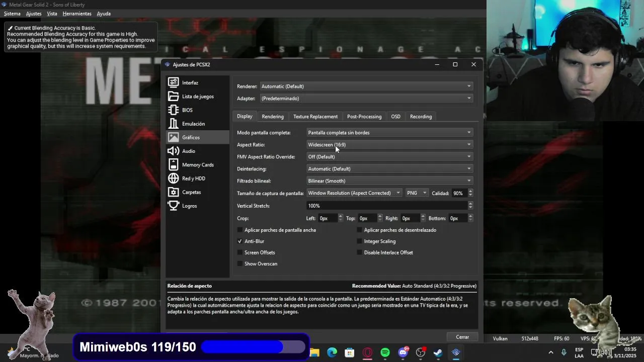644x362 pixels.
Task: Open the Sistema menu
Action: [12, 14]
